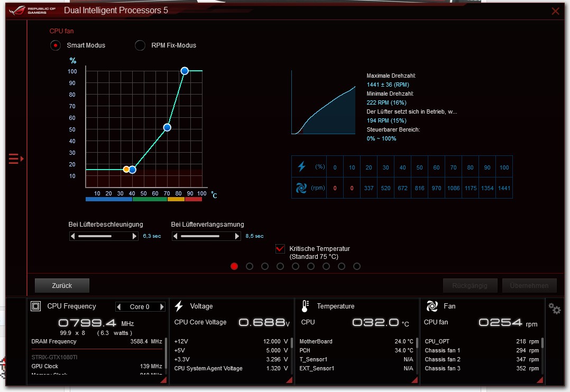The image size is (570, 392).
Task: Close the Dual Intelligent Processors window
Action: click(555, 11)
